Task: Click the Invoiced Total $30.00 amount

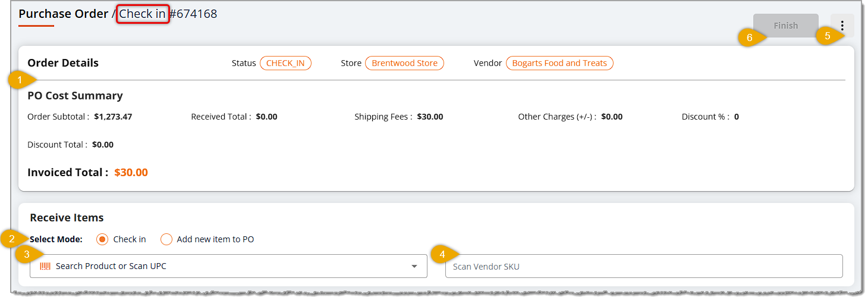Action: point(131,173)
